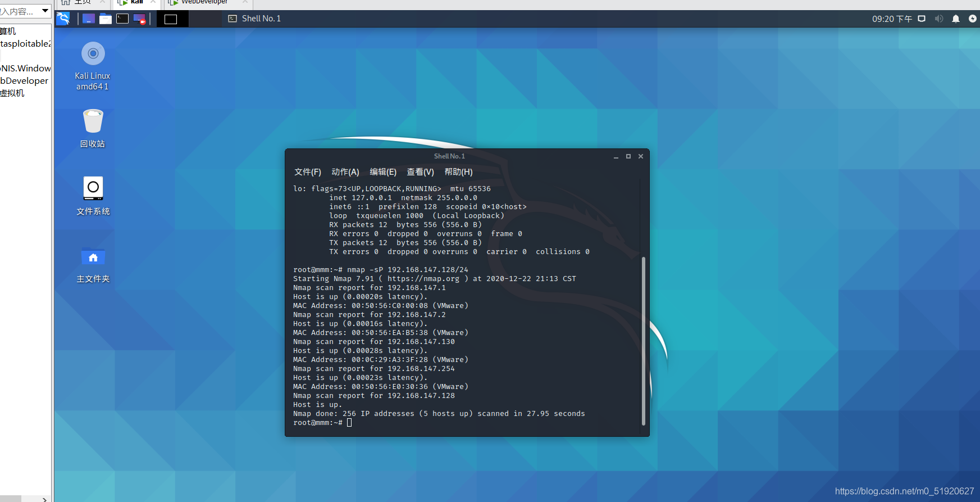
Task: Click the library pane scroll right arrow
Action: [x=45, y=499]
